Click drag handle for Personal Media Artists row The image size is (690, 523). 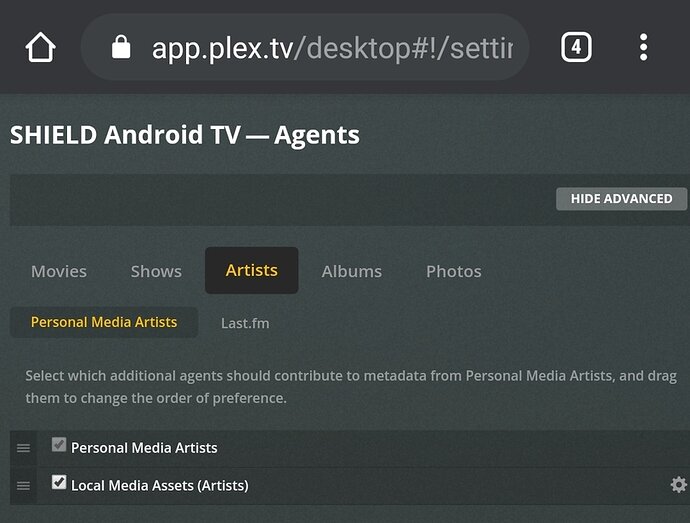click(x=23, y=448)
